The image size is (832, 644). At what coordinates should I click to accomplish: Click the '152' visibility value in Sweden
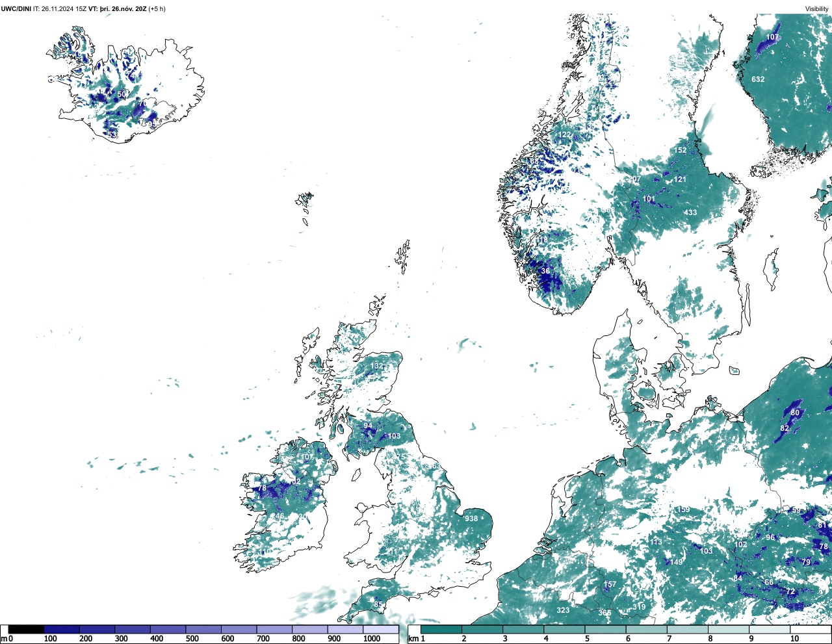(680, 150)
